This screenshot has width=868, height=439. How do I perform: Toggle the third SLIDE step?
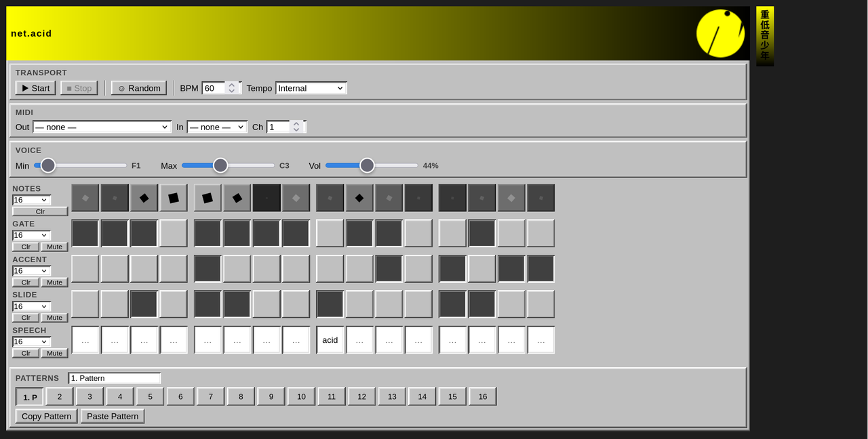144,304
